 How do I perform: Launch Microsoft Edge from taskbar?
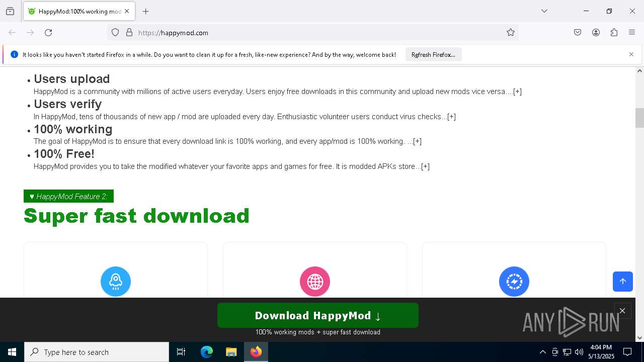(207, 352)
